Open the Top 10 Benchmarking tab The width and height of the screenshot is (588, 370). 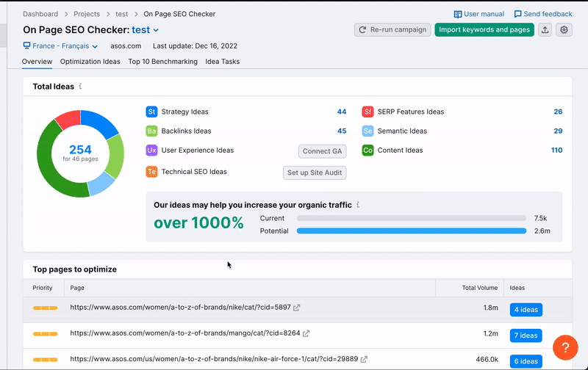click(x=162, y=62)
